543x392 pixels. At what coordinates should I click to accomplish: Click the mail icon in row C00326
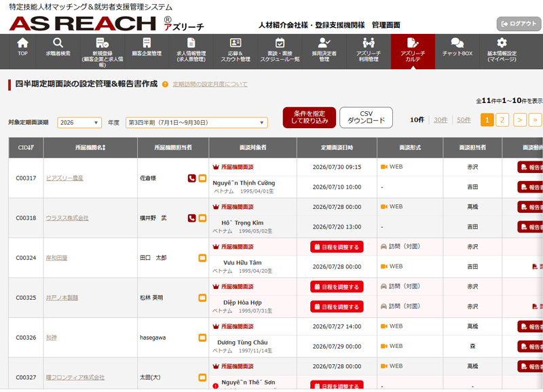pyautogui.click(x=202, y=337)
